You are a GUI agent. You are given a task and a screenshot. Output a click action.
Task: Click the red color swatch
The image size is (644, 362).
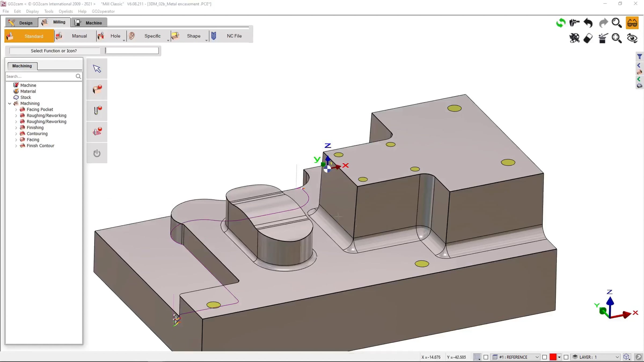pos(553,357)
